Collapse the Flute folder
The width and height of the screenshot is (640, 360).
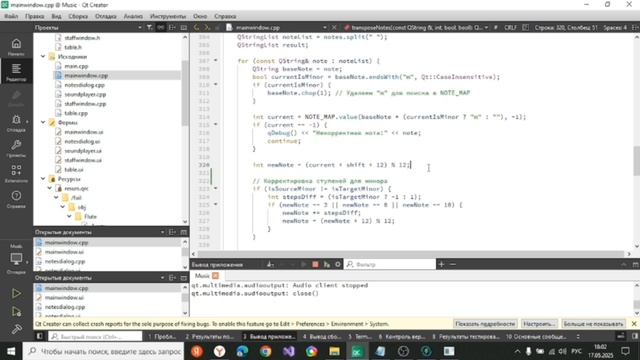click(x=69, y=216)
